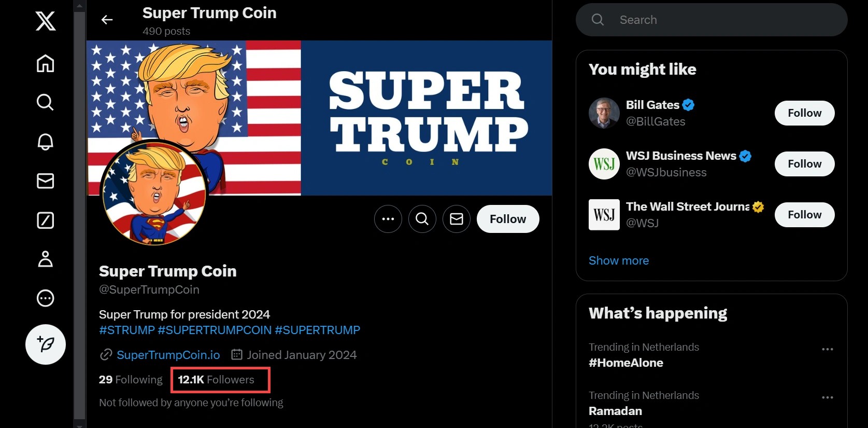Open the SuperTrumpCoin.io website link

(168, 355)
